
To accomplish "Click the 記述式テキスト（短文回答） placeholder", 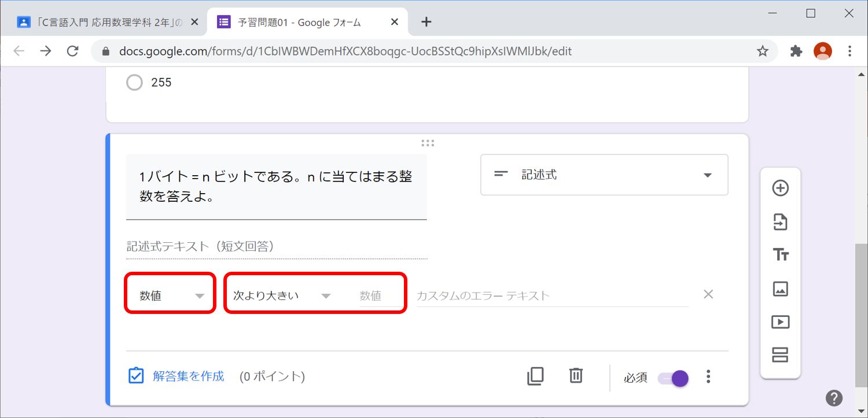I will click(277, 247).
